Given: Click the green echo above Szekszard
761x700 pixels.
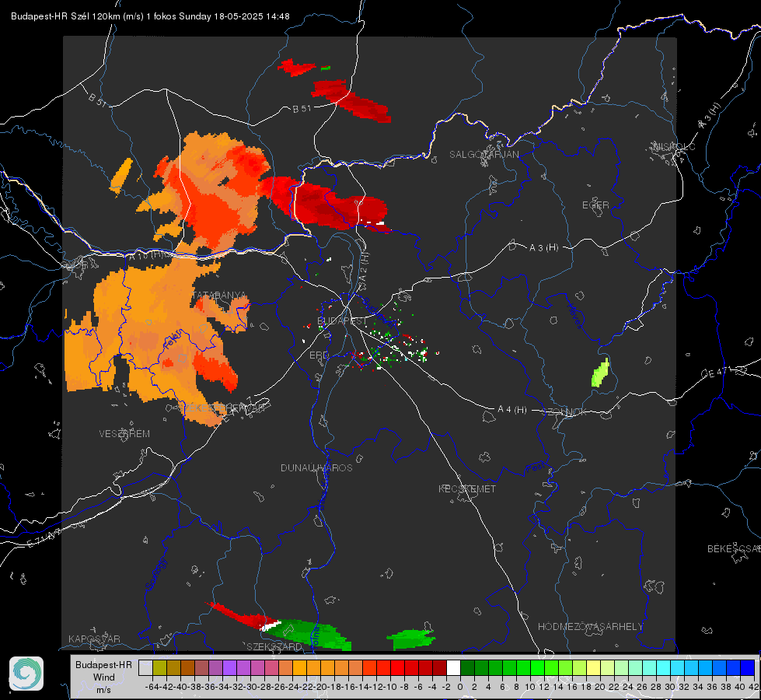Looking at the screenshot, I should 309,634.
